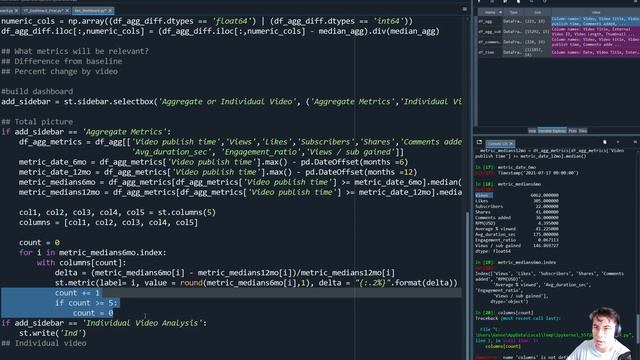640x360 pixels.
Task: Click the line "if add_sidebar == 'Aggregate Metrics':"
Action: [x=86, y=132]
